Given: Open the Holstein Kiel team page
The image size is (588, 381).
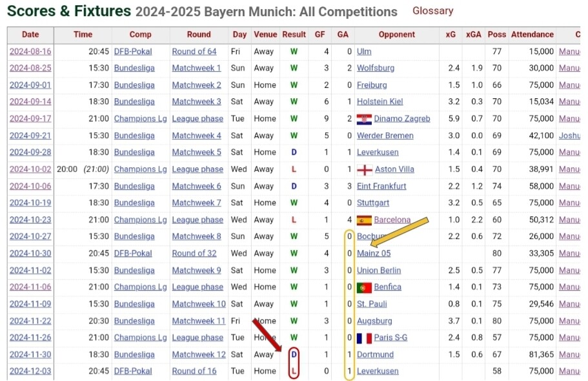Looking at the screenshot, I should (380, 101).
